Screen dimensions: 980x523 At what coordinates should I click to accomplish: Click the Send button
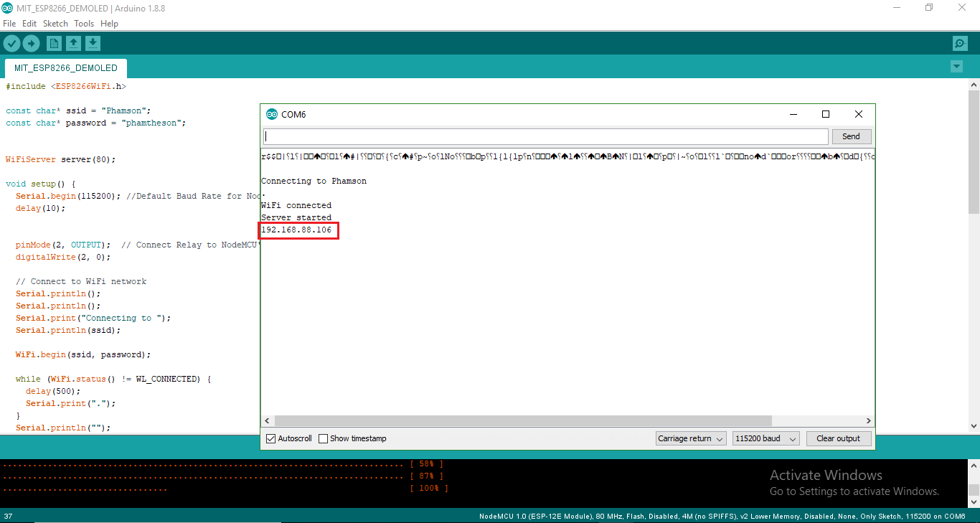coord(851,136)
